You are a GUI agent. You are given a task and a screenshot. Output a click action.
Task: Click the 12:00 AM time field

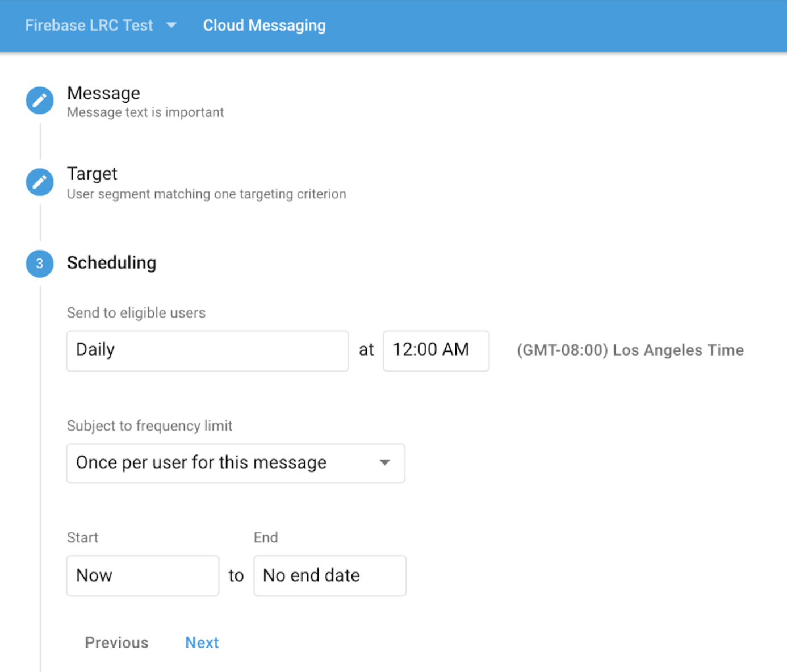point(436,350)
